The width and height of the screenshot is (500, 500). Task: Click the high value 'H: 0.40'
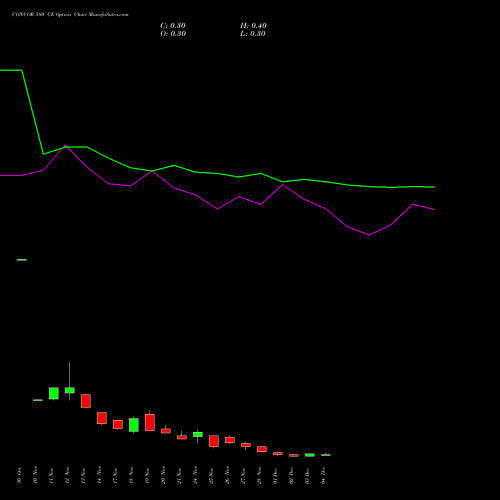[253, 26]
